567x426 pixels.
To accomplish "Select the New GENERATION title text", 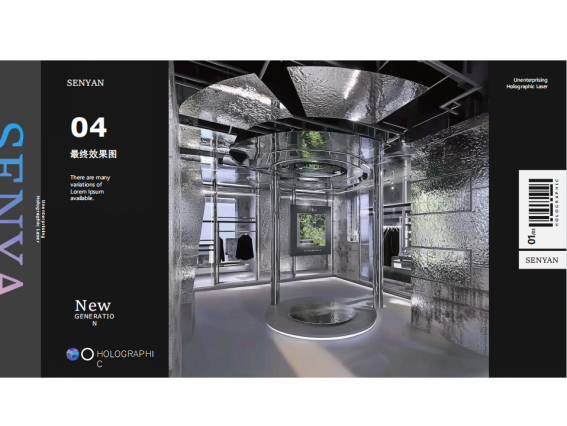I will [x=94, y=312].
